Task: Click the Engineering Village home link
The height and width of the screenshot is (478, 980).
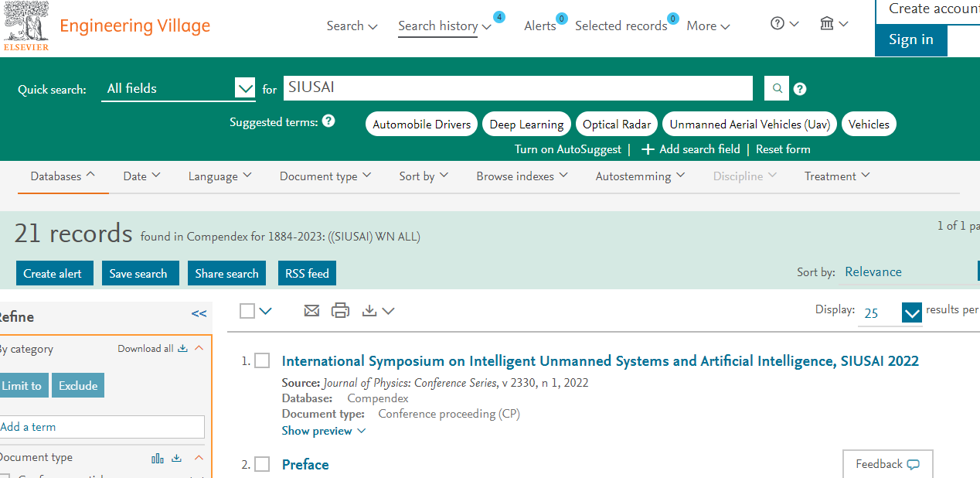Action: pos(134,26)
